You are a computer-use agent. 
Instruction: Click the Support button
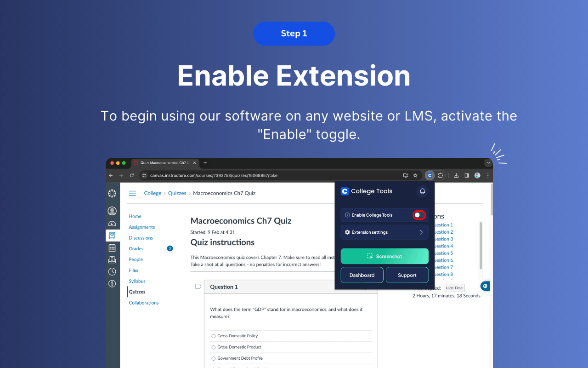(407, 275)
